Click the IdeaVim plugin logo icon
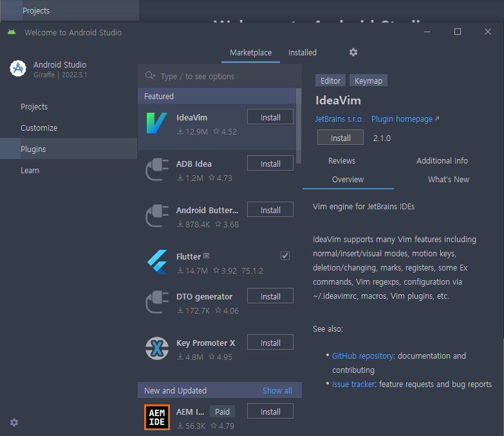This screenshot has width=504, height=436. click(157, 123)
